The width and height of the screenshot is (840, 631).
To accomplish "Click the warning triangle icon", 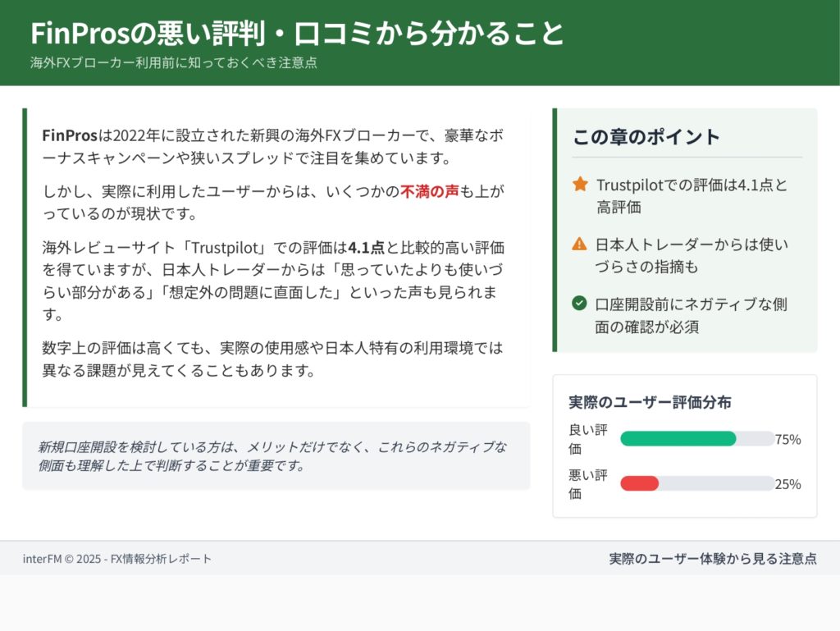I will [x=580, y=244].
